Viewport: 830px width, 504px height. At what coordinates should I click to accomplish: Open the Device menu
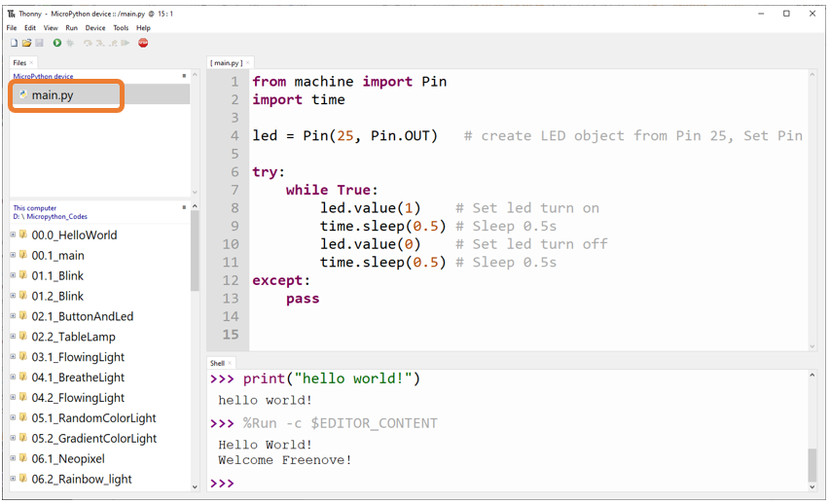[95, 27]
